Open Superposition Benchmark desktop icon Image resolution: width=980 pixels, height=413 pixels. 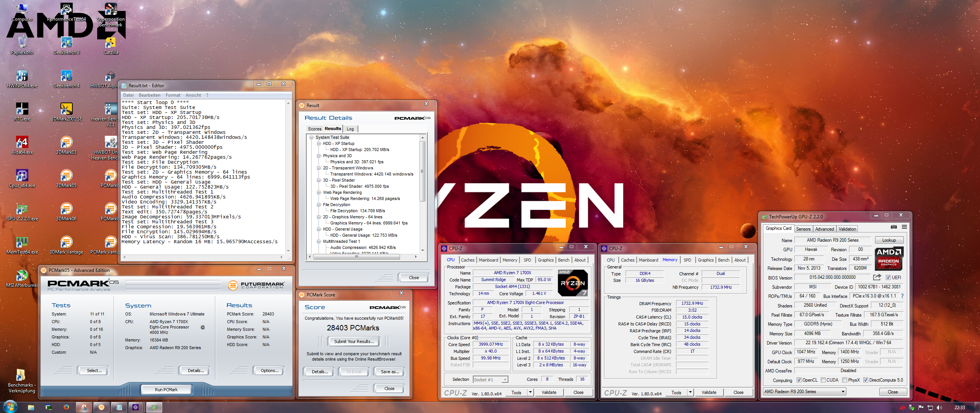(111, 15)
